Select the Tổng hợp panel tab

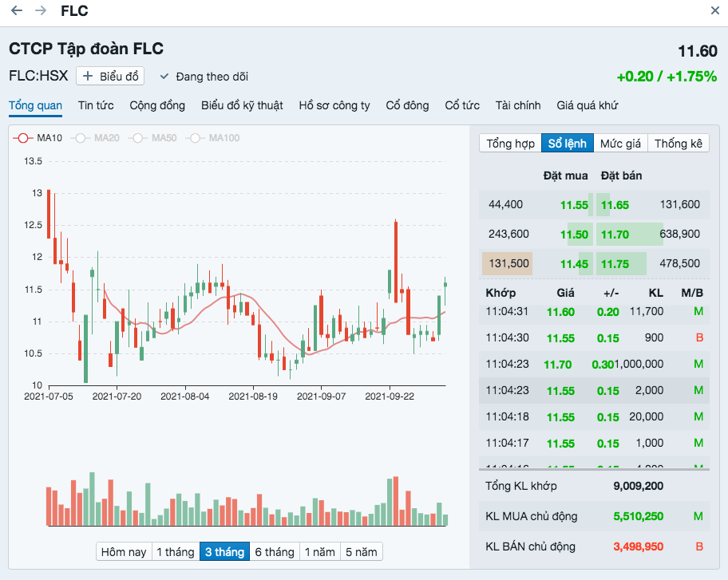pos(510,144)
